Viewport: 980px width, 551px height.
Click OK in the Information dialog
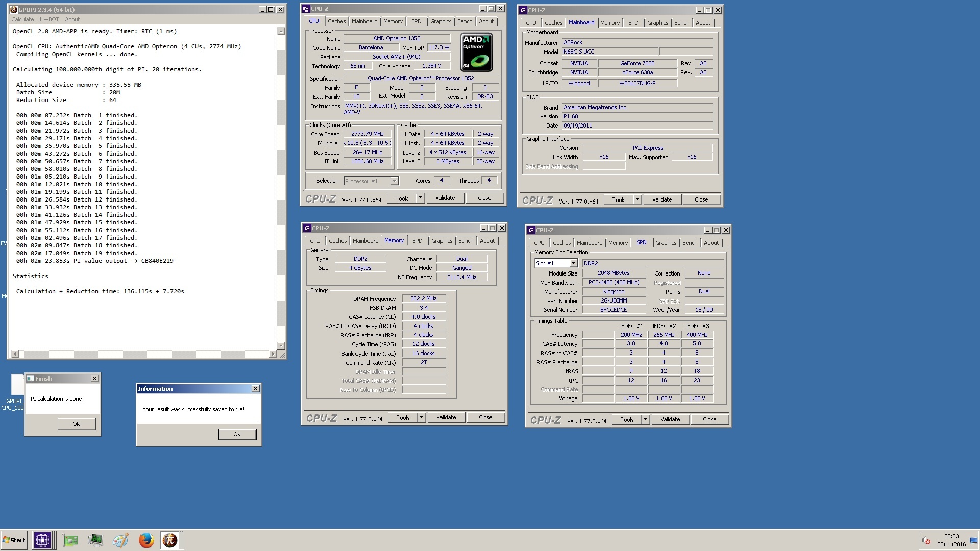point(237,434)
